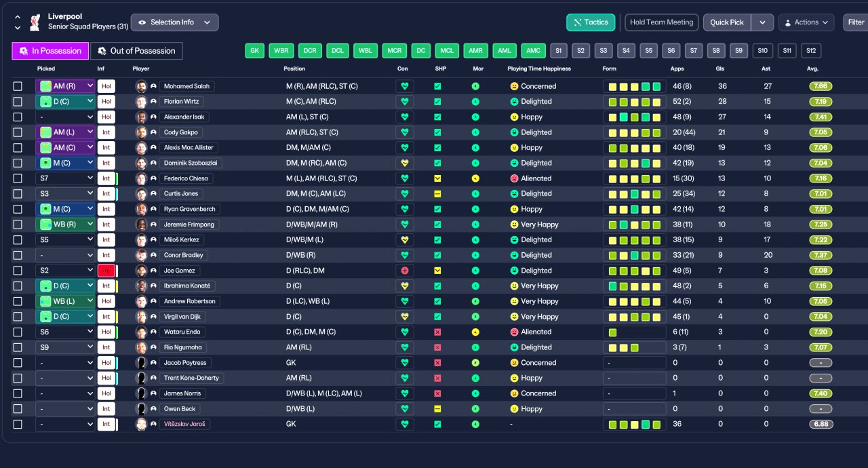Click Rio Ngumoha's sharpness cross icon
Viewport: 868px width, 468px height.
coord(437,347)
